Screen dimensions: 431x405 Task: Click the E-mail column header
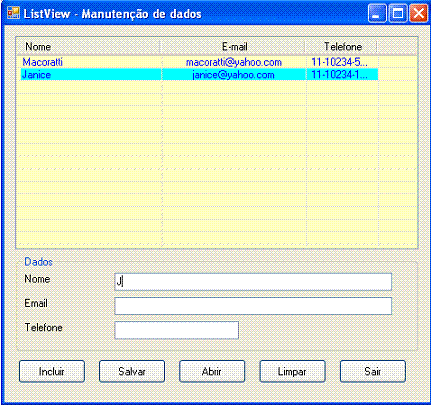pyautogui.click(x=233, y=47)
